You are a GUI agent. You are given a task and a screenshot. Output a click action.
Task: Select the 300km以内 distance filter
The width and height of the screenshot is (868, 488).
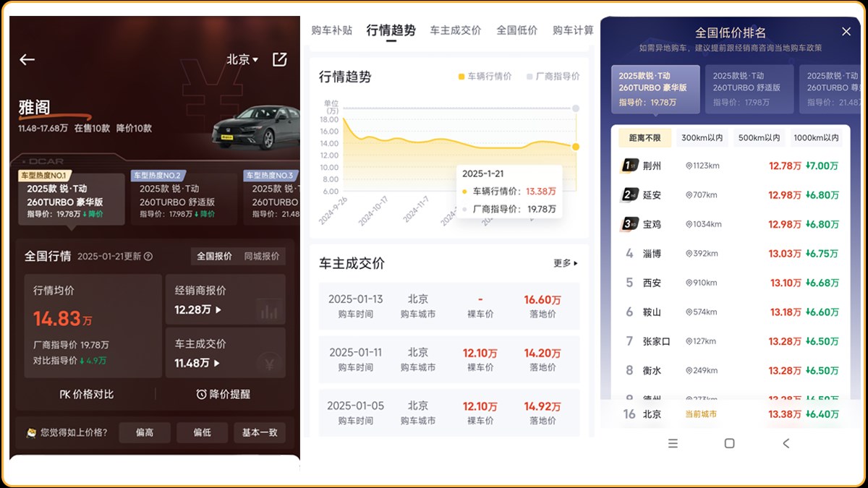click(x=702, y=138)
